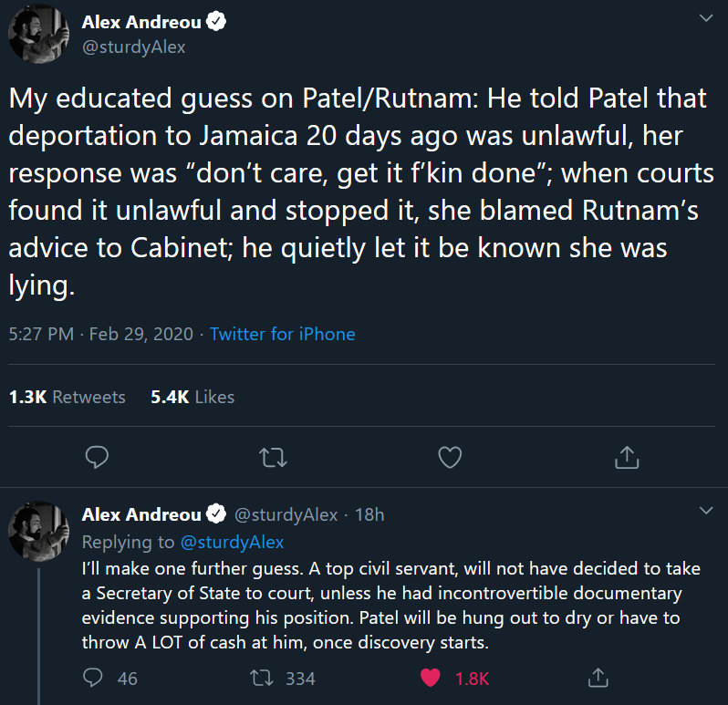
Task: Retweet the reply tweet showing 334
Action: coord(262,678)
